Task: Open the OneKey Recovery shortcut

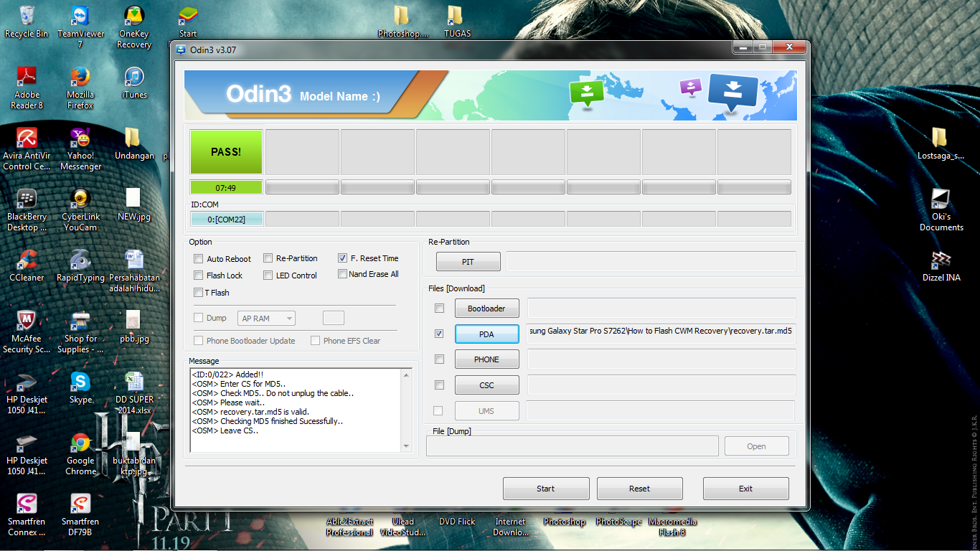Action: [x=134, y=27]
